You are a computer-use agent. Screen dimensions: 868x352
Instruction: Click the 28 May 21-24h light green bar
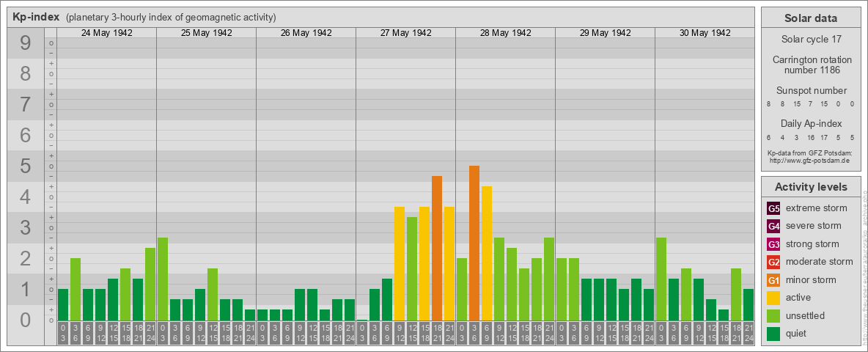pos(549,279)
